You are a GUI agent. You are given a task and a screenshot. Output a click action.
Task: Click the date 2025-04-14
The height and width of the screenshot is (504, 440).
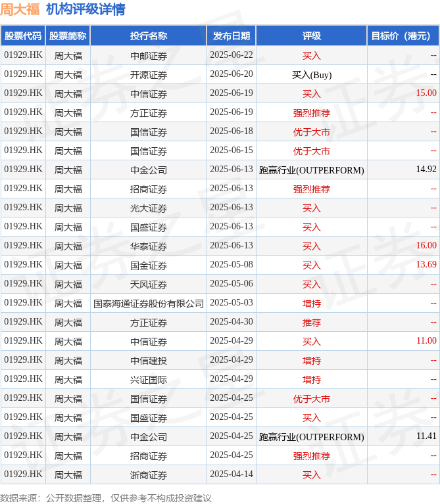tap(232, 474)
